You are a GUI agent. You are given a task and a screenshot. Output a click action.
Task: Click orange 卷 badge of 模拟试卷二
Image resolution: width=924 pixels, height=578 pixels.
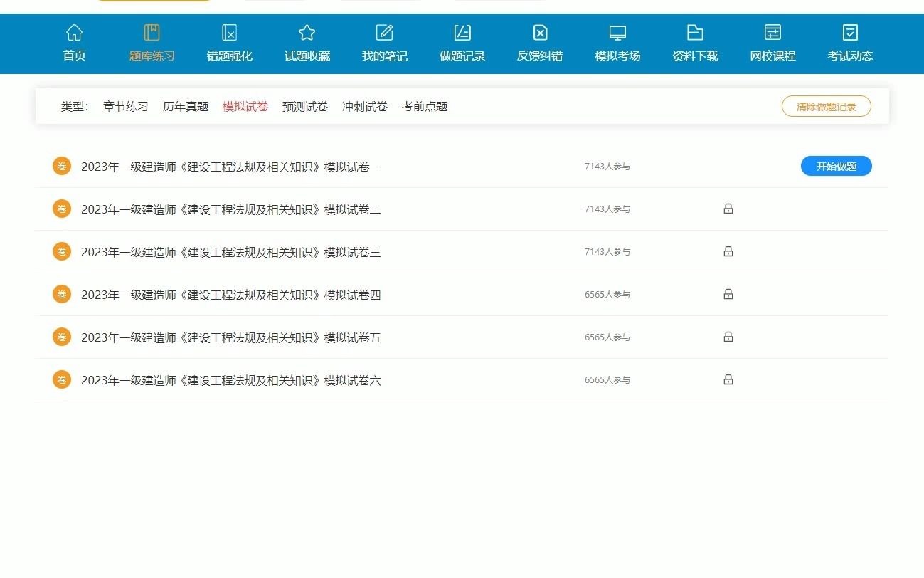click(62, 209)
